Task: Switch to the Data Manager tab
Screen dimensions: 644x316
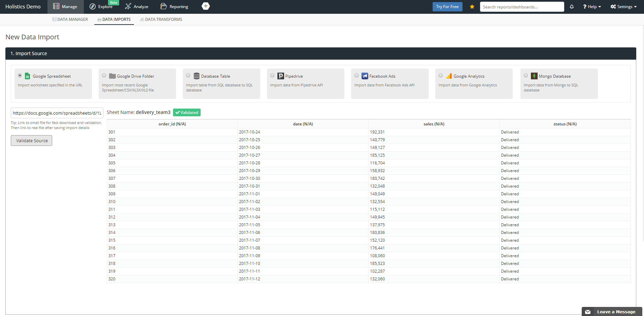Action: [70, 19]
